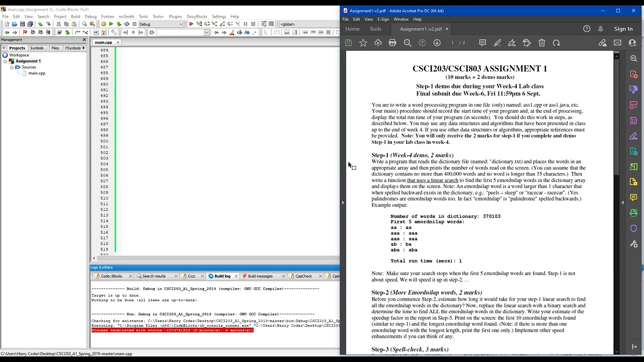Open the Settings menu in Code::Blocks
The height and width of the screenshot is (362, 644).
(219, 17)
